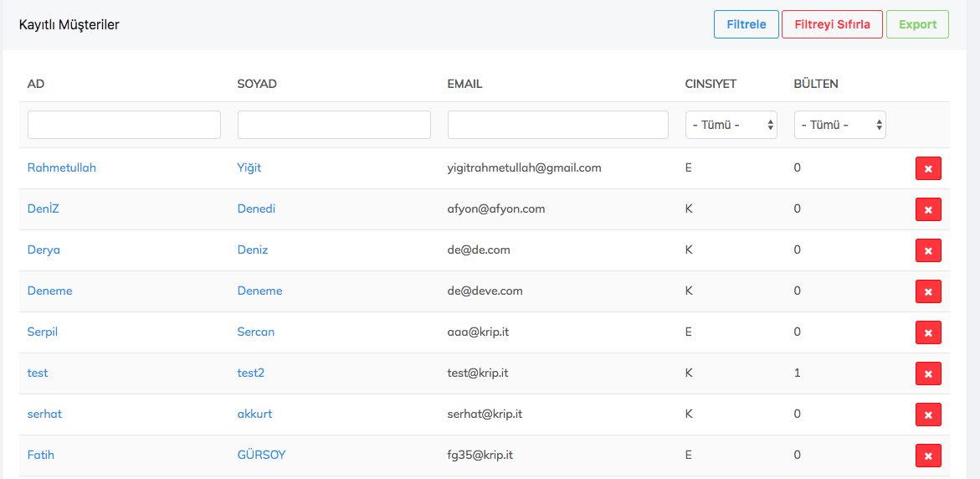Remove the serhat akkurt record
Image resolution: width=980 pixels, height=479 pixels.
click(x=928, y=415)
